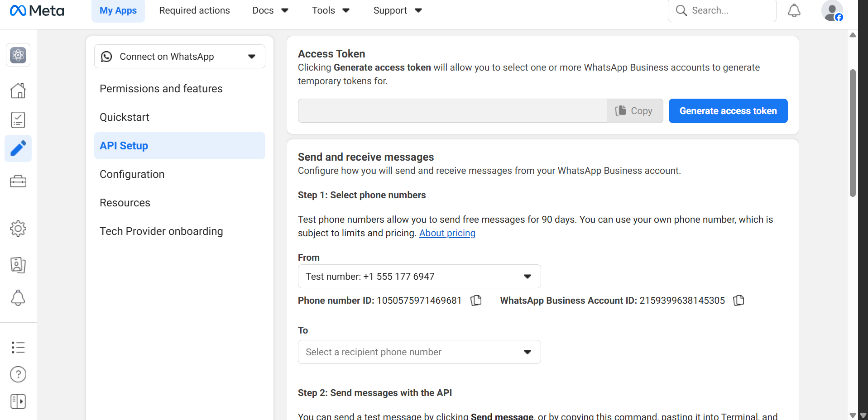Open the help question mark icon
Image resolution: width=868 pixels, height=420 pixels.
(18, 374)
